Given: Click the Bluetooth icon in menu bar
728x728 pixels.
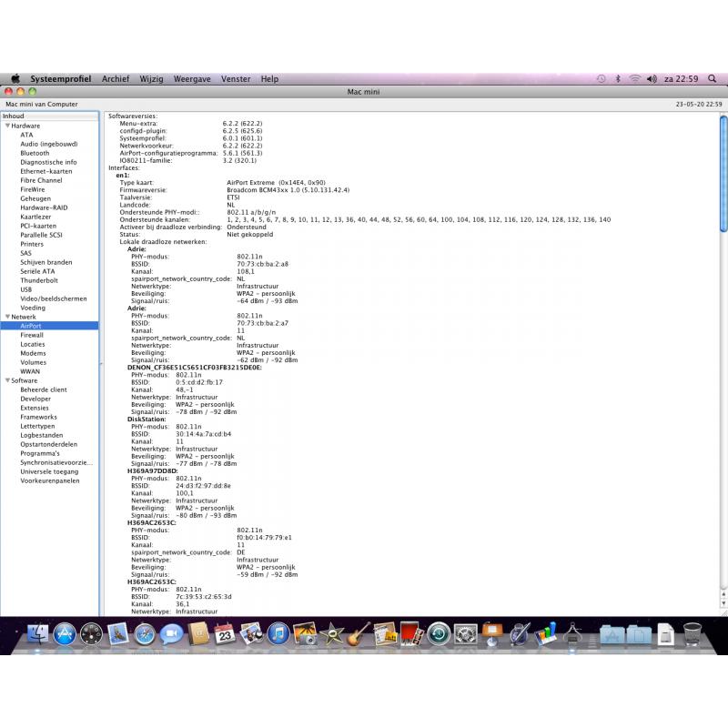Looking at the screenshot, I should coord(618,79).
